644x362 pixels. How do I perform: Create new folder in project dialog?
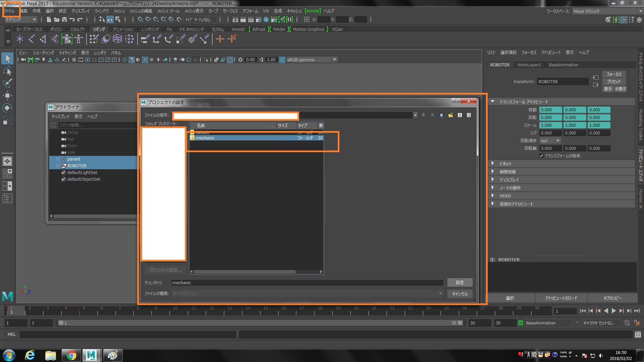450,115
